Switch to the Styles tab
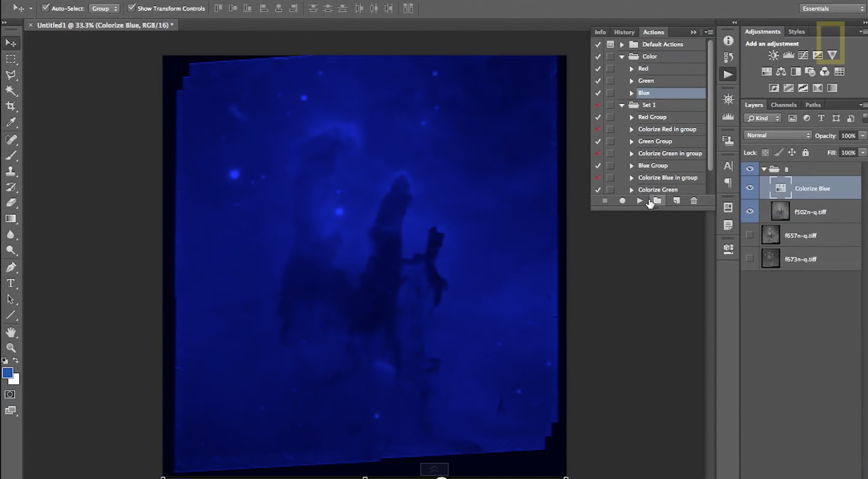The width and height of the screenshot is (868, 479). [796, 32]
